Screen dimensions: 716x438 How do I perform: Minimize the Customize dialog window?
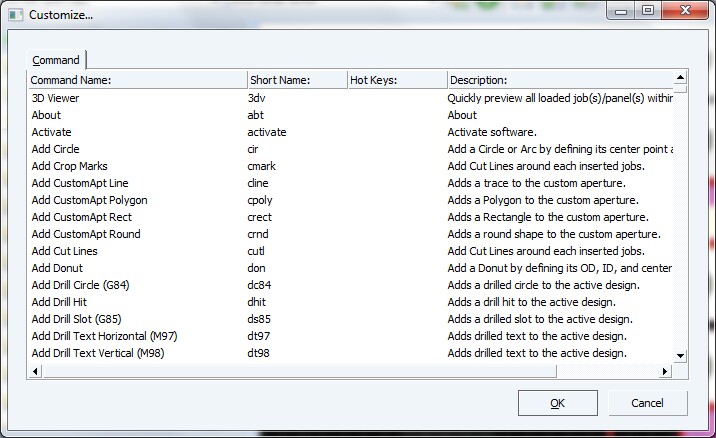(x=621, y=10)
